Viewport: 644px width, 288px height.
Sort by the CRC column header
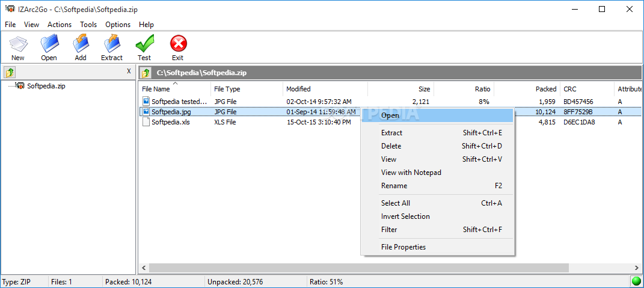pos(587,89)
